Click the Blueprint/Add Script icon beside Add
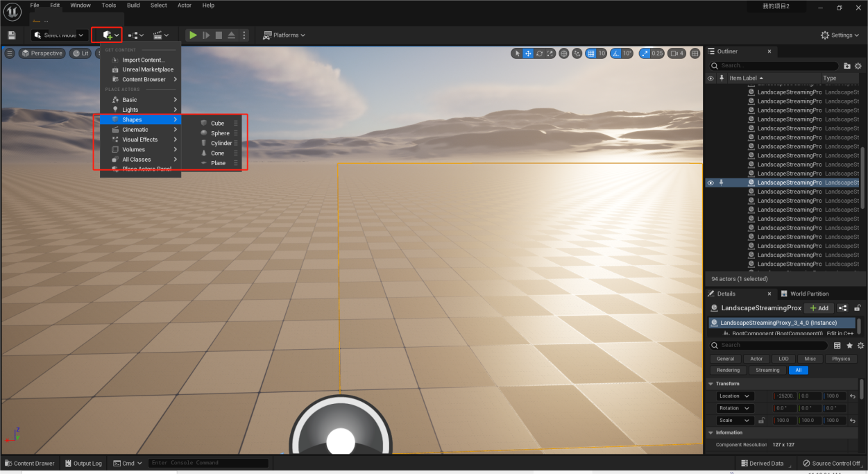This screenshot has height=474, width=868. 842,308
